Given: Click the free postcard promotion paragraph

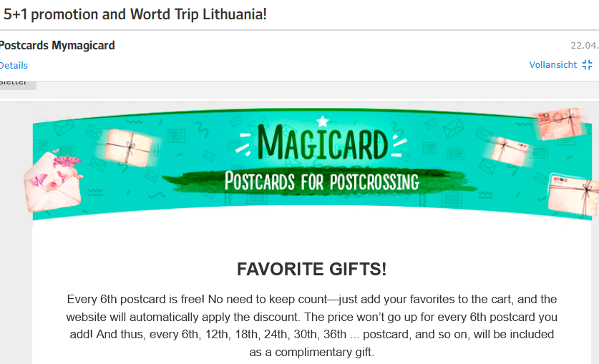Looking at the screenshot, I should point(311,325).
